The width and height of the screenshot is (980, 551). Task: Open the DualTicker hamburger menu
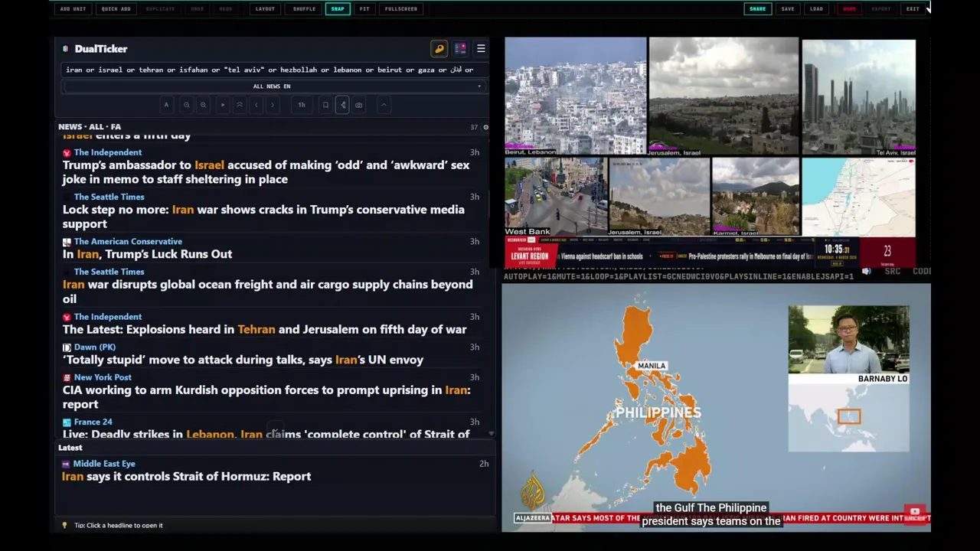point(481,49)
